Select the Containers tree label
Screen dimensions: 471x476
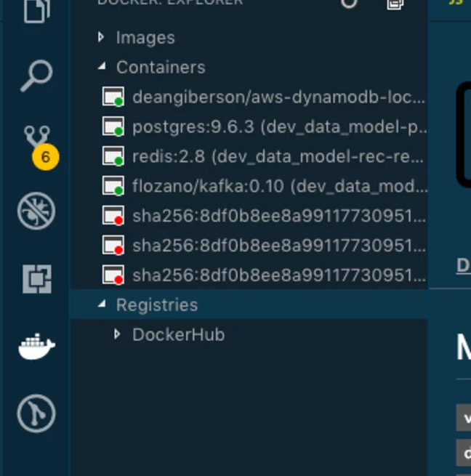(x=161, y=67)
